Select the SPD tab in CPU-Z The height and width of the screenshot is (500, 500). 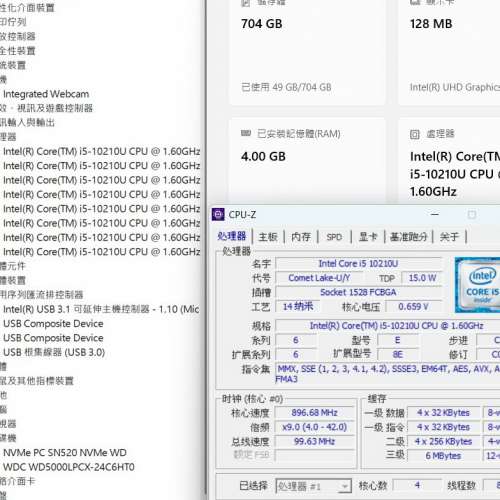(334, 237)
